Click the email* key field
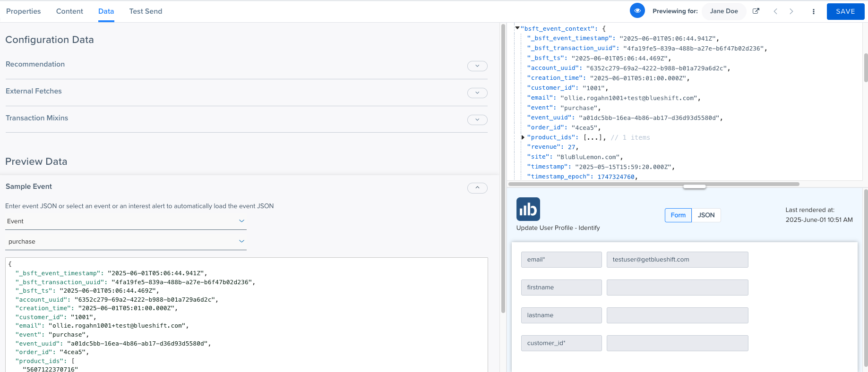Image resolution: width=868 pixels, height=372 pixels. tap(561, 260)
